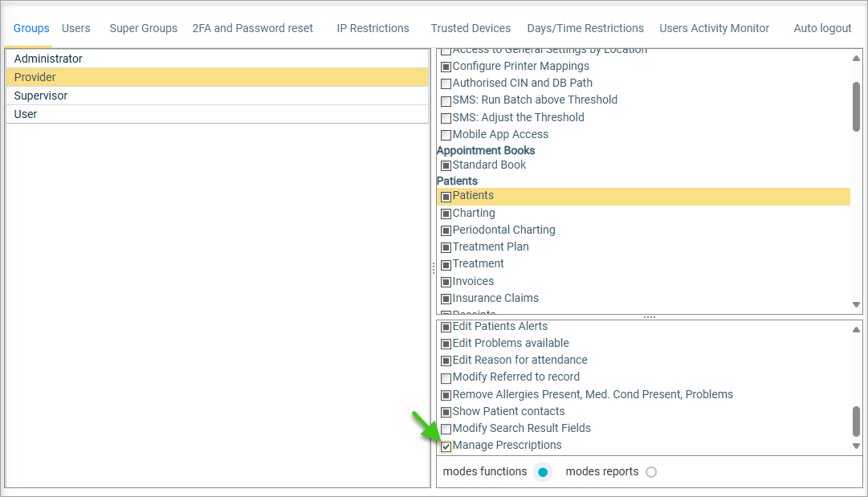The image size is (868, 497).
Task: Open Users Activity Monitor tab
Action: [x=714, y=28]
